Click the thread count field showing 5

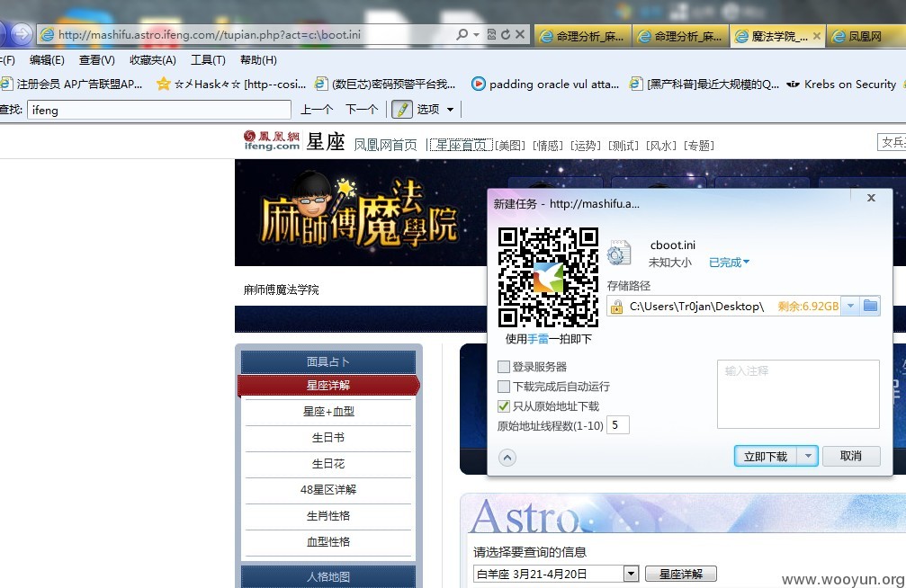click(618, 425)
